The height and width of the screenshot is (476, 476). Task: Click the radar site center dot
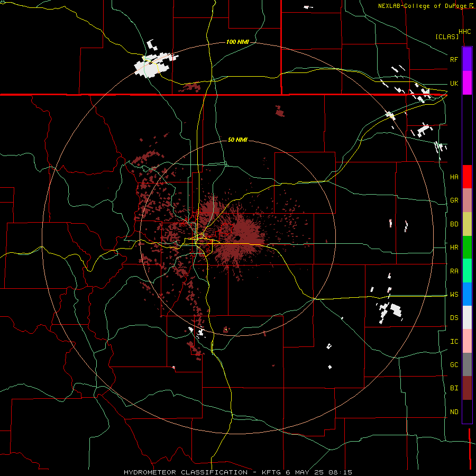[x=237, y=237]
